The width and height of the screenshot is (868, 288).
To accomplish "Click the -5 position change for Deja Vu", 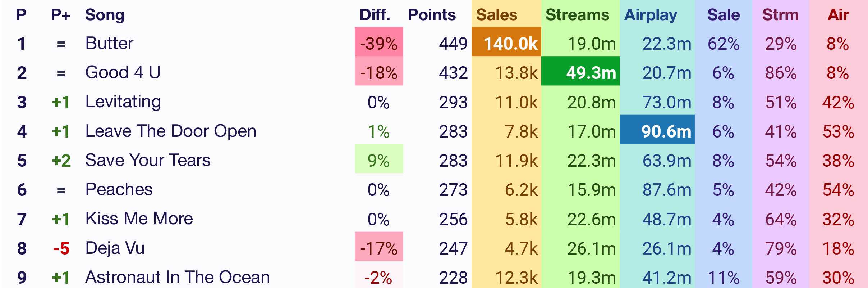I will (61, 248).
